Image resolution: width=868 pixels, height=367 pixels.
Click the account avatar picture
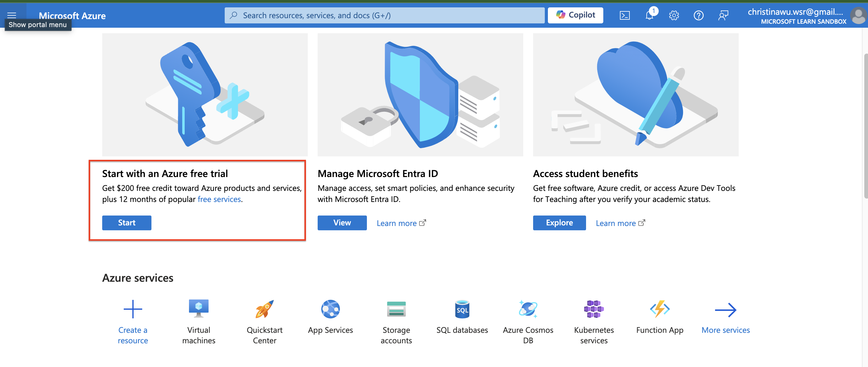tap(858, 16)
